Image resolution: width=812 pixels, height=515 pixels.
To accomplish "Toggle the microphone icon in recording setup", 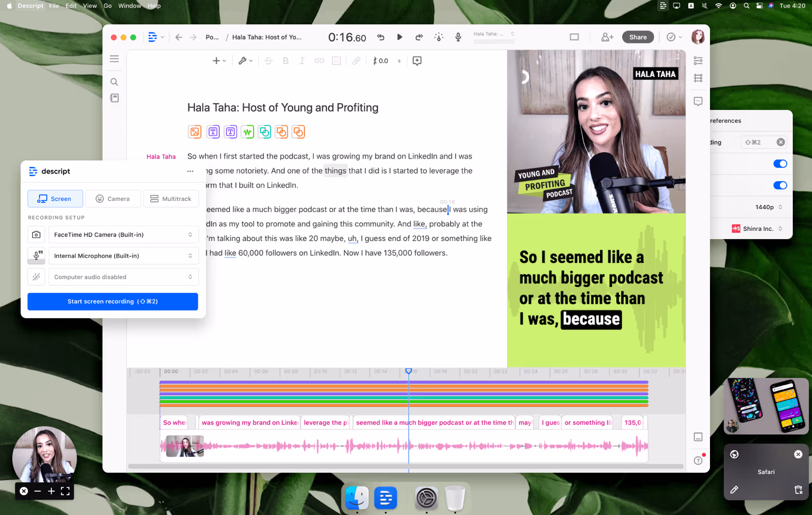I will (x=36, y=256).
